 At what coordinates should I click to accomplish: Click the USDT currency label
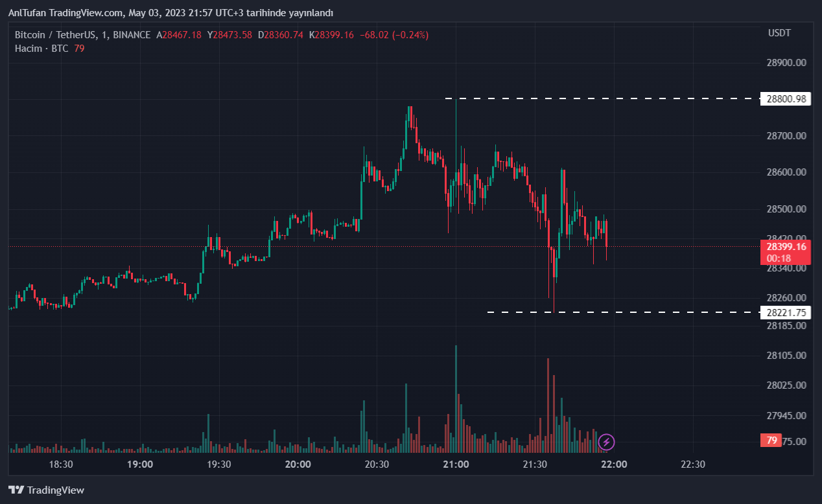(779, 33)
